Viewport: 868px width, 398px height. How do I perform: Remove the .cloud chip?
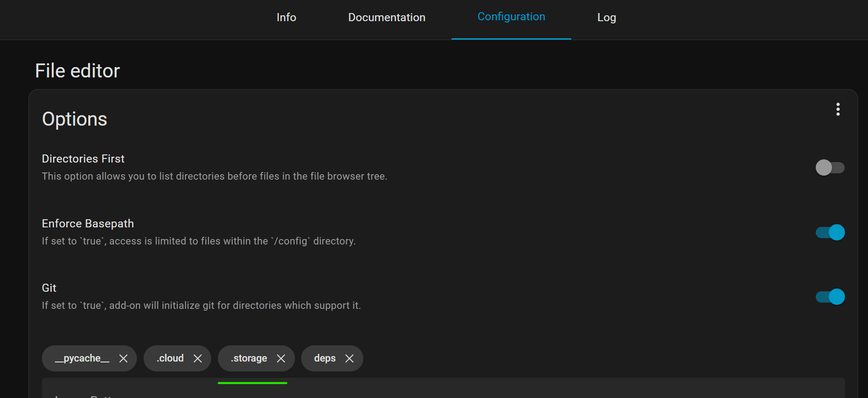[198, 358]
